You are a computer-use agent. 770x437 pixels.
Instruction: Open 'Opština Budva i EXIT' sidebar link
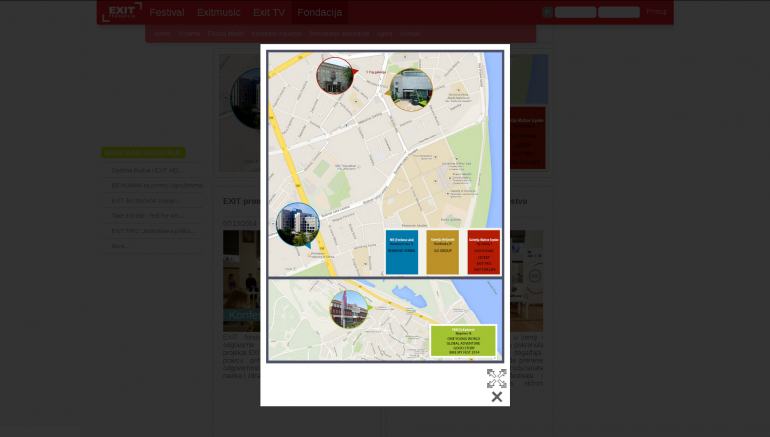[x=146, y=170]
